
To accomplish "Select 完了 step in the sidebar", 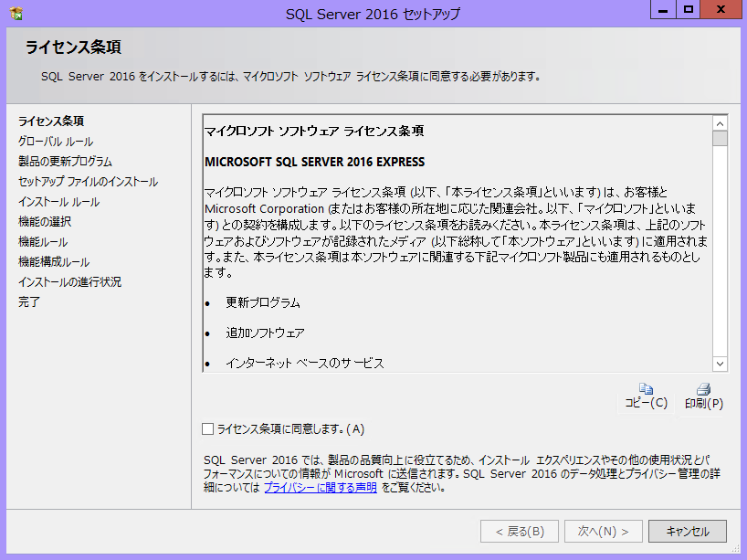I will (29, 302).
